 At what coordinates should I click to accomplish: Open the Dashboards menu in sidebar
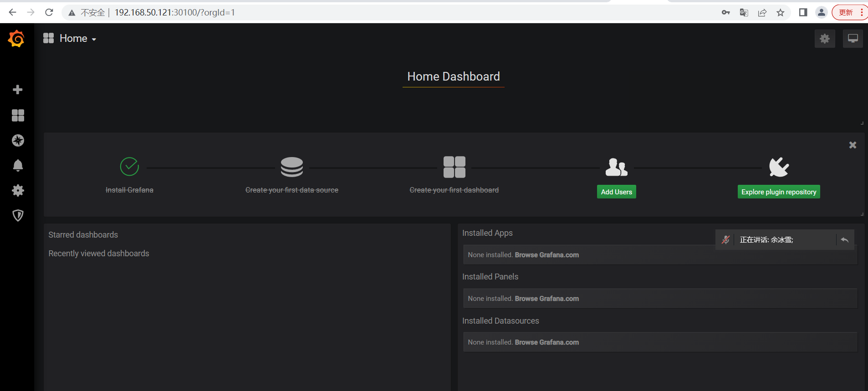[x=18, y=115]
